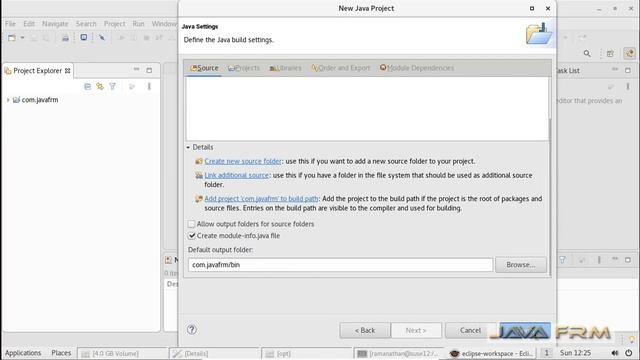640x360 pixels.
Task: Open the Applications menu in the taskbar
Action: 23,353
